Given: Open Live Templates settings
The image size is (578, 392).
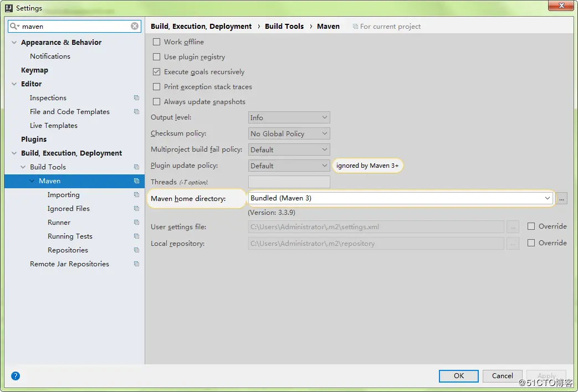Looking at the screenshot, I should (x=54, y=126).
